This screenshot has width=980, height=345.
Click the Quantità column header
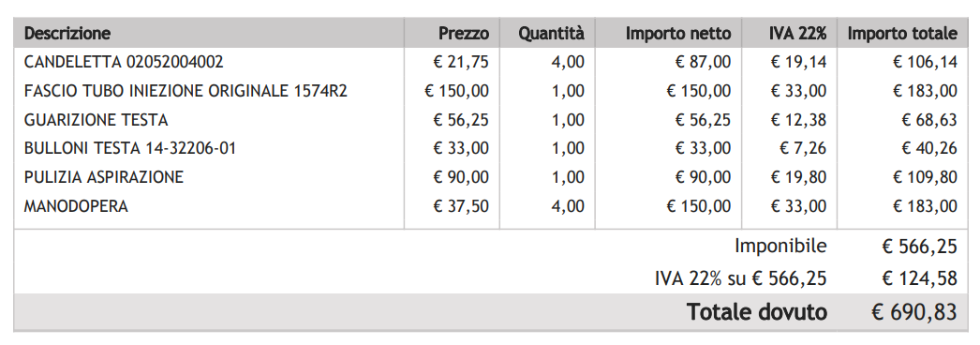tap(551, 33)
